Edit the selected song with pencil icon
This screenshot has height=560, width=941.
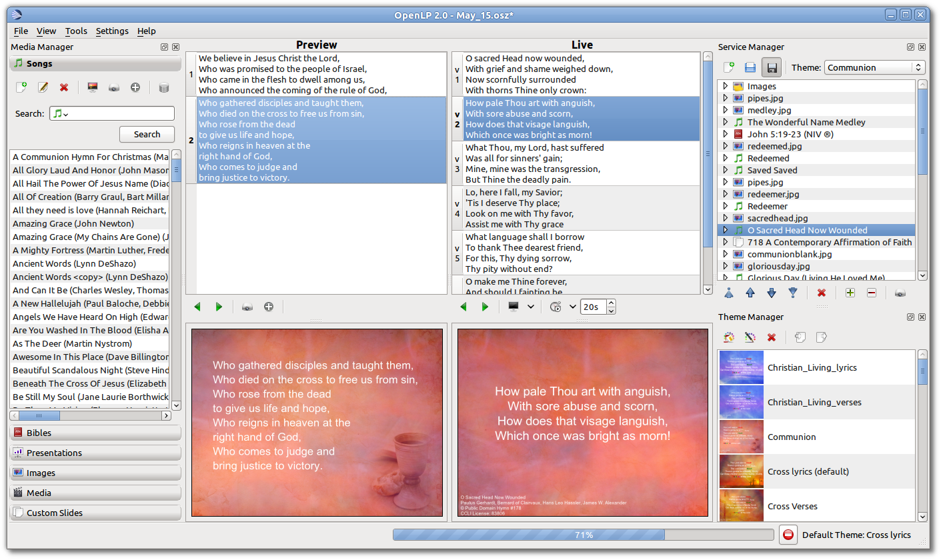[43, 87]
